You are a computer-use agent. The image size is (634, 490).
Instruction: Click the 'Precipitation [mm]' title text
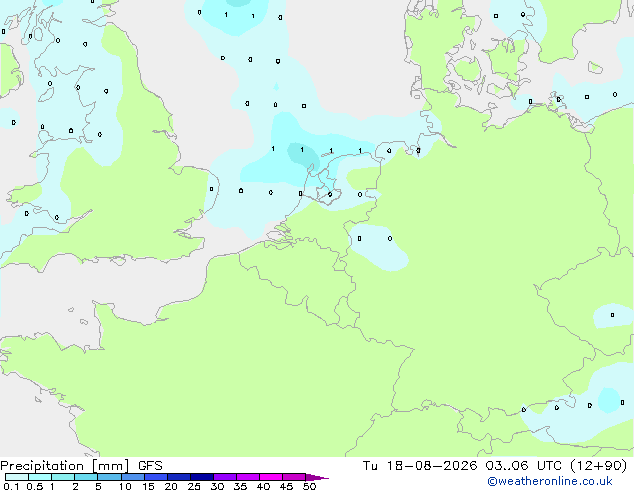pyautogui.click(x=65, y=466)
